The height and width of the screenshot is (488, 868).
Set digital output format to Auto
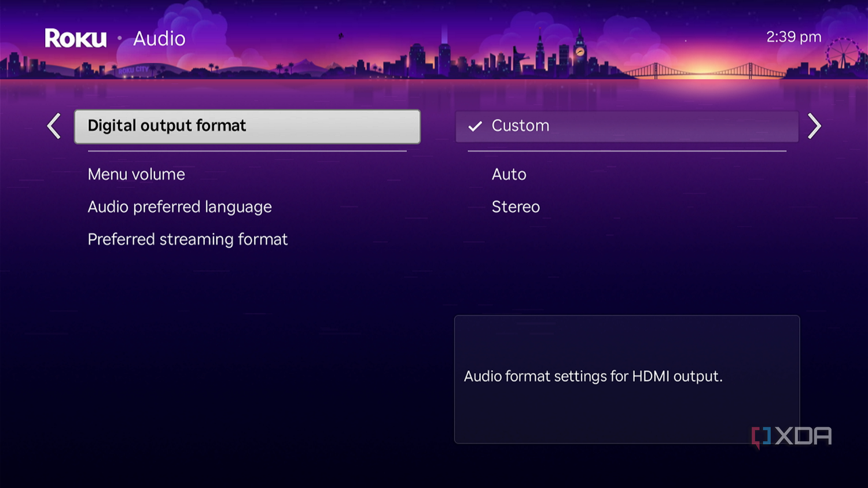click(509, 174)
